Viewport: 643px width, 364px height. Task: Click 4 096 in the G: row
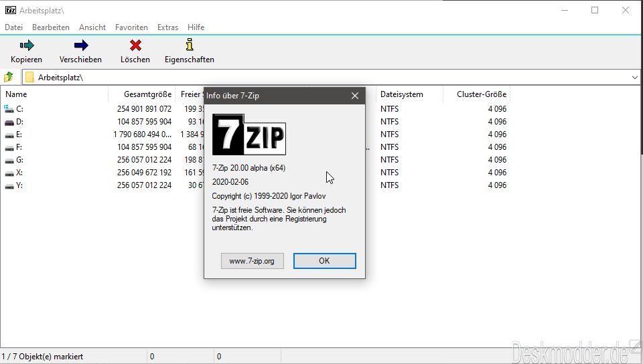[x=497, y=160]
